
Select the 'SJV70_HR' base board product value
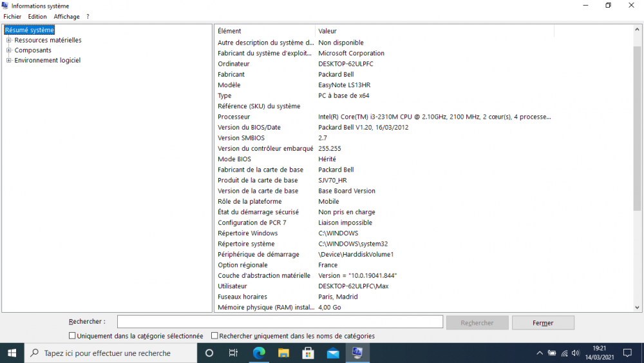point(332,181)
